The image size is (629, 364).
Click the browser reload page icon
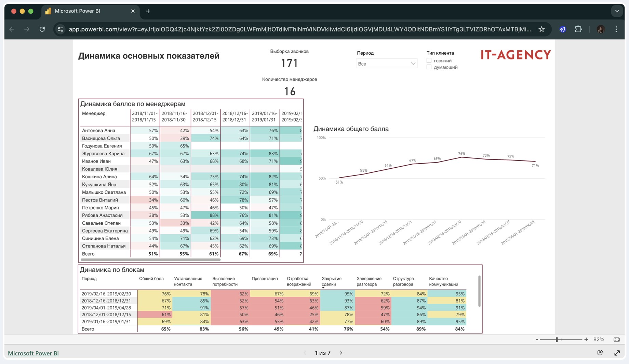click(x=42, y=29)
